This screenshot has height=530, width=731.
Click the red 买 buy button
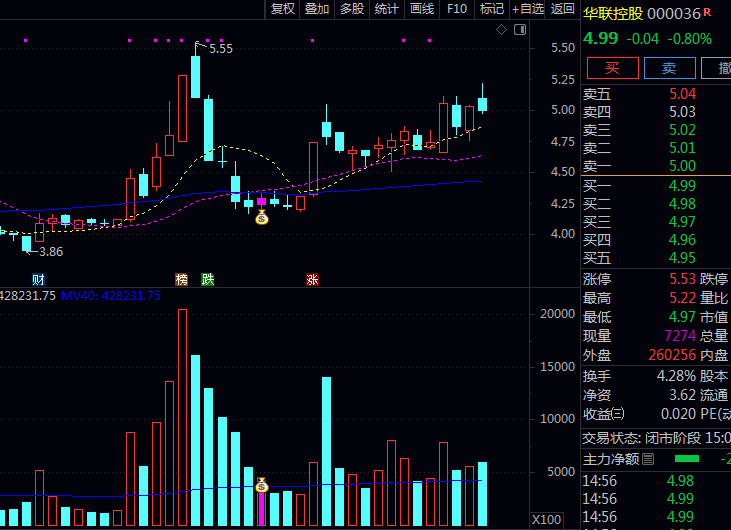612,67
